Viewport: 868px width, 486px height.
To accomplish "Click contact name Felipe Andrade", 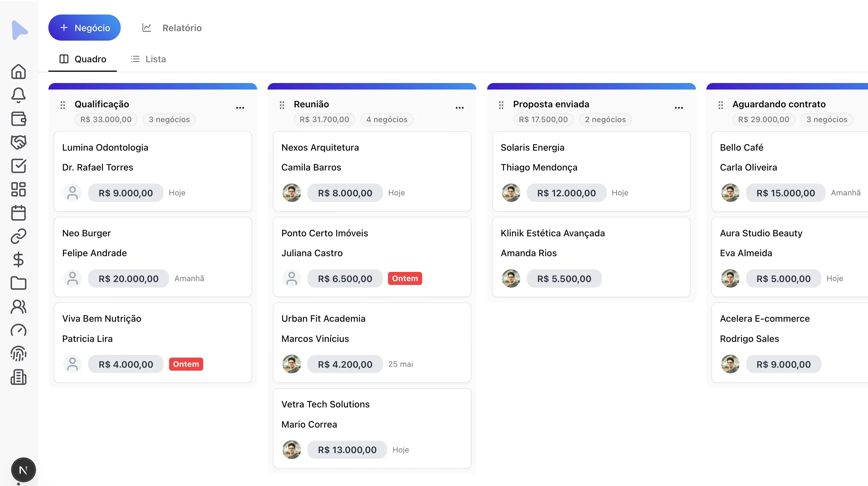I will (x=94, y=253).
